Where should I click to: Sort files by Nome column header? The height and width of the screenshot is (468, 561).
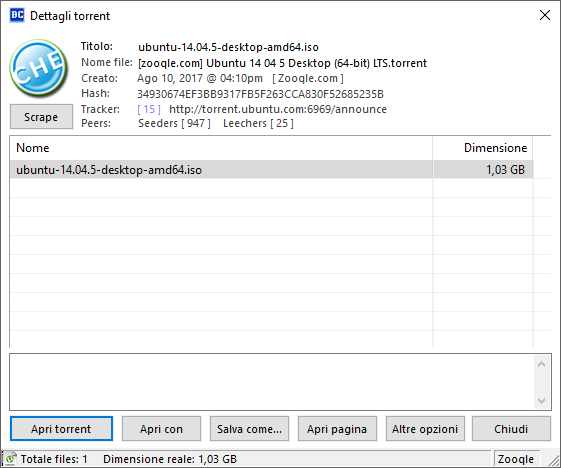(x=221, y=148)
